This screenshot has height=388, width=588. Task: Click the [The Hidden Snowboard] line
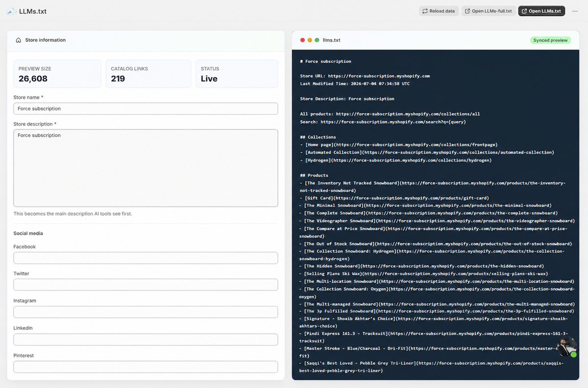[422, 266]
